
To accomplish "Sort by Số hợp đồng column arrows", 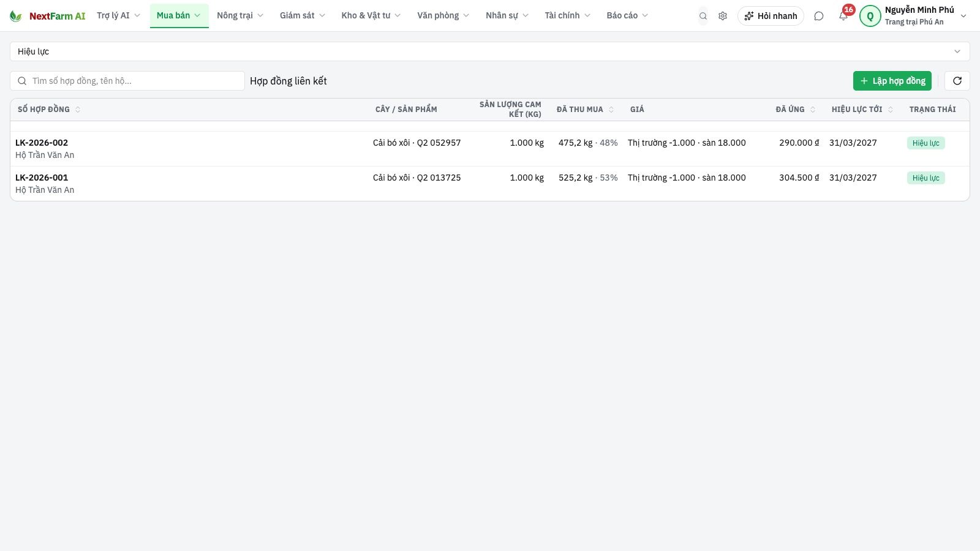I will click(x=78, y=110).
